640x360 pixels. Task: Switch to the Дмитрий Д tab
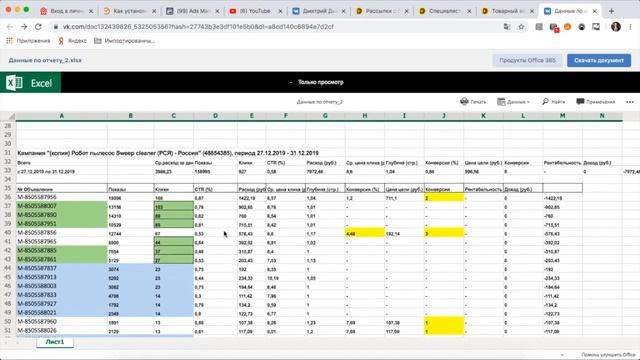(x=319, y=11)
